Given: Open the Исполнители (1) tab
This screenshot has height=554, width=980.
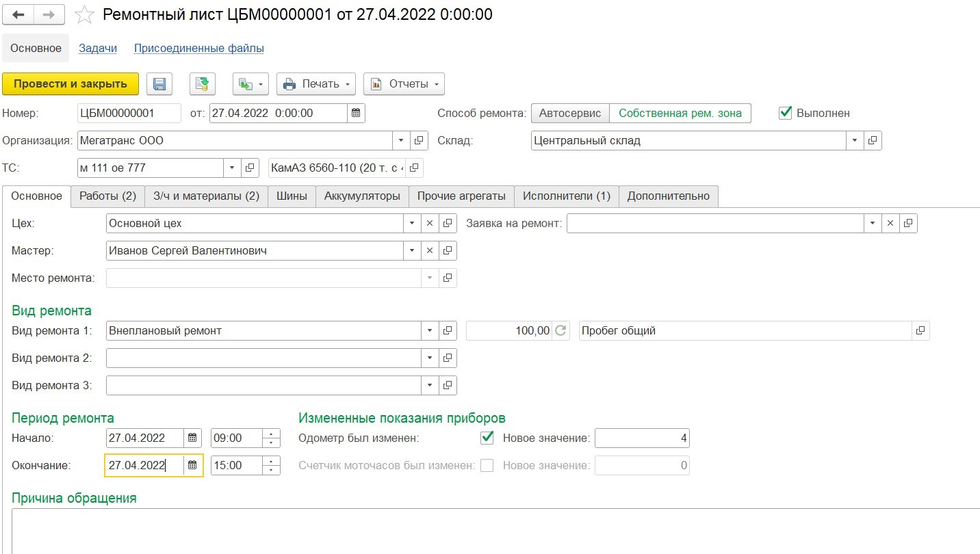Looking at the screenshot, I should [x=566, y=196].
